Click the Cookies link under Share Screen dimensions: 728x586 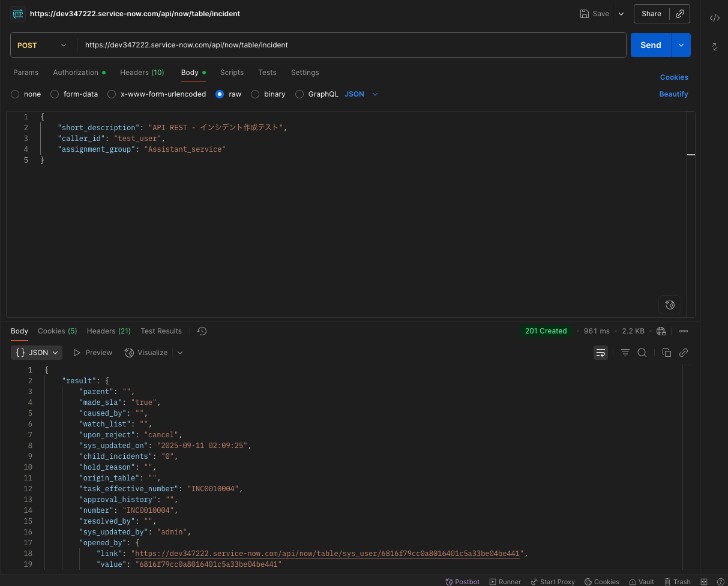pyautogui.click(x=674, y=77)
